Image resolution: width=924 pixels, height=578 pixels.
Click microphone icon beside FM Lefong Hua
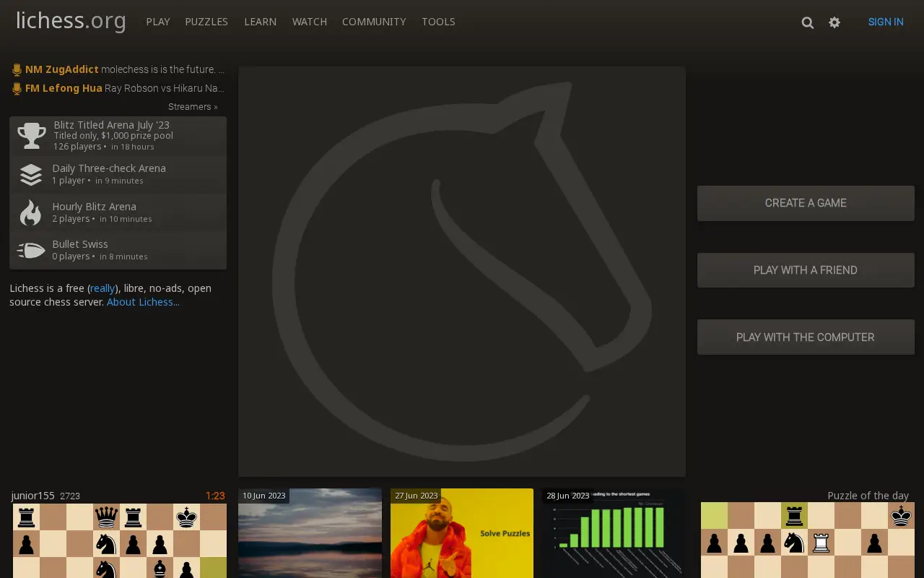pyautogui.click(x=17, y=89)
